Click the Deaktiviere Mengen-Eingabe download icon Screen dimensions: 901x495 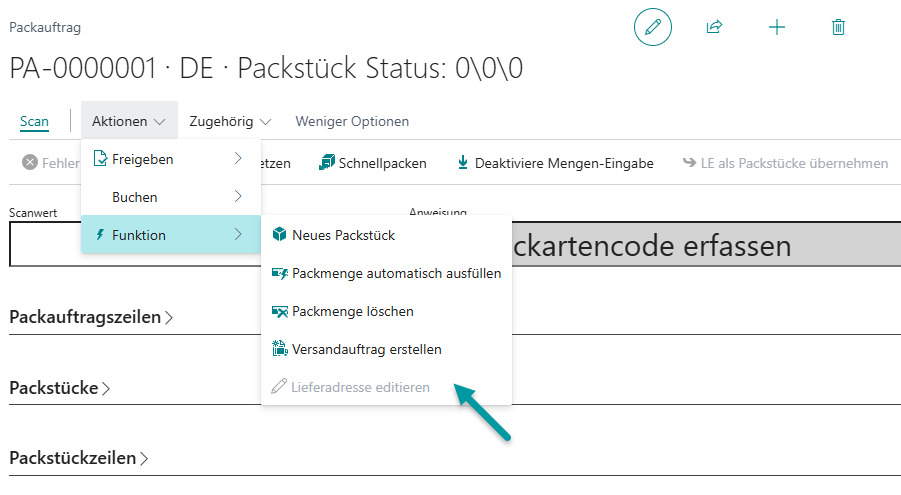click(x=463, y=163)
